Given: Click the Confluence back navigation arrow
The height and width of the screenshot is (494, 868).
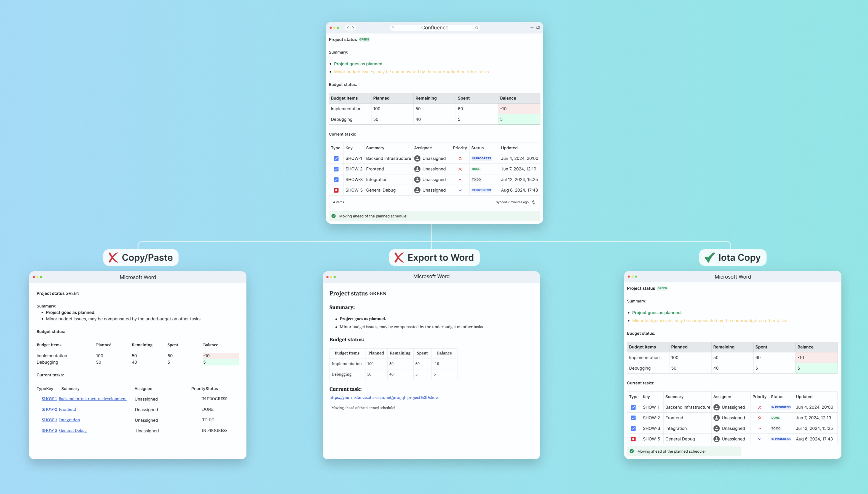Looking at the screenshot, I should 348,28.
